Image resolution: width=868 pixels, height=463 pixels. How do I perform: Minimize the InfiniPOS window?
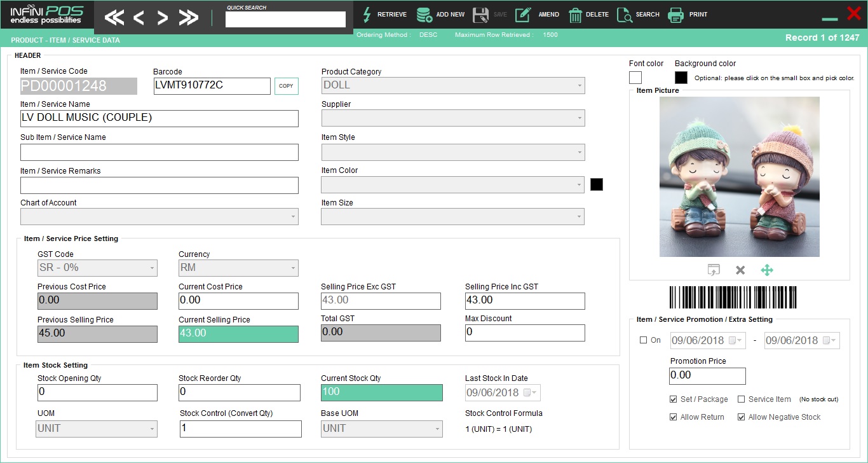coord(829,19)
